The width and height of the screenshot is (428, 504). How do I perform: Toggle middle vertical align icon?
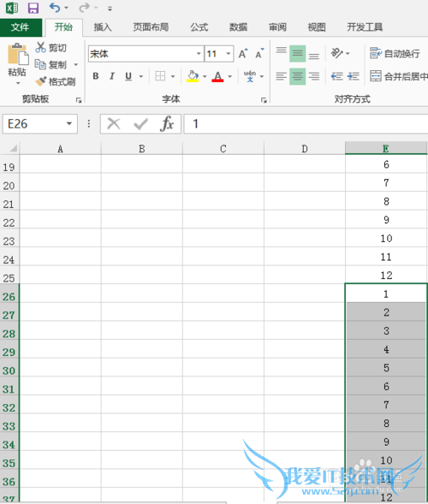(x=297, y=53)
